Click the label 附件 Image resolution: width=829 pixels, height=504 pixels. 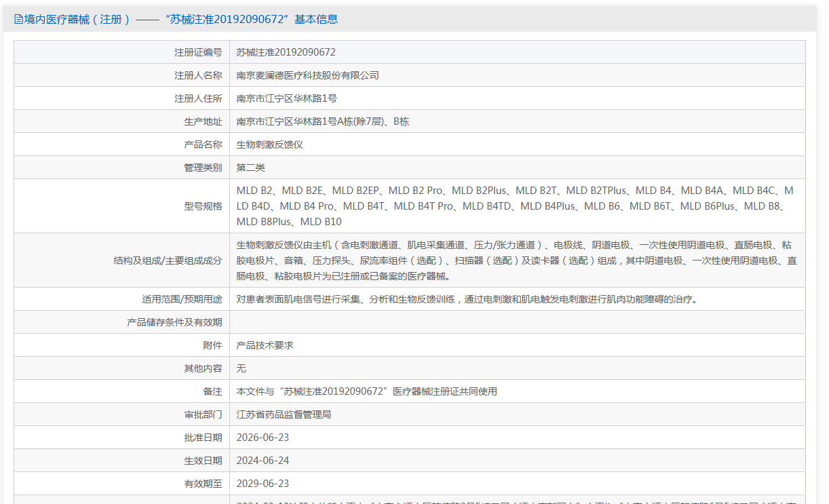212,345
